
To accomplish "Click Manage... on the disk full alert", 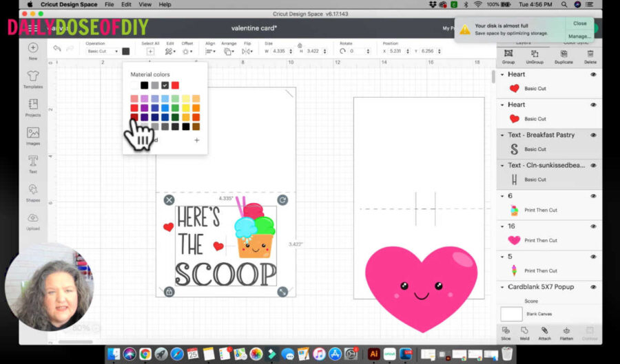I will [x=579, y=36].
